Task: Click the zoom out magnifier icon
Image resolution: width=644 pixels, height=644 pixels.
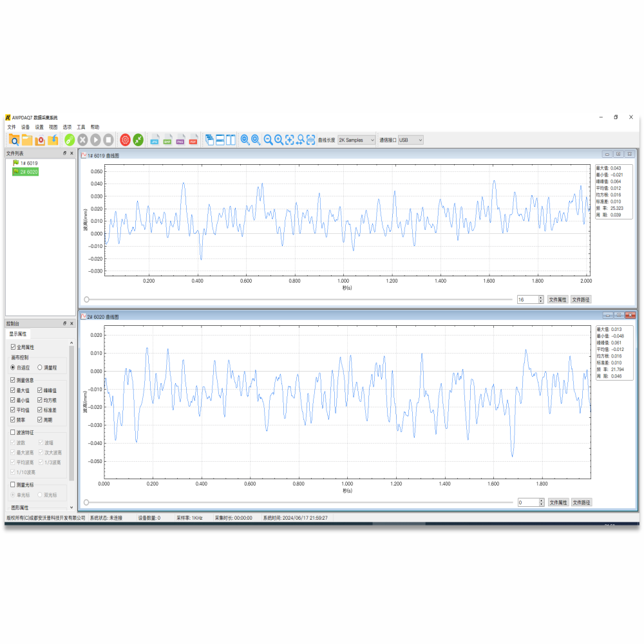Action: coord(268,140)
